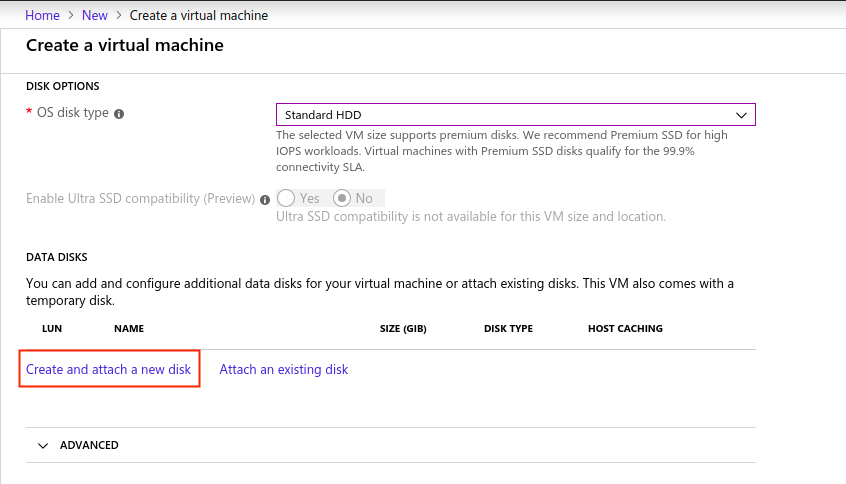Click Attach an existing disk link
The width and height of the screenshot is (846, 484).
click(284, 369)
